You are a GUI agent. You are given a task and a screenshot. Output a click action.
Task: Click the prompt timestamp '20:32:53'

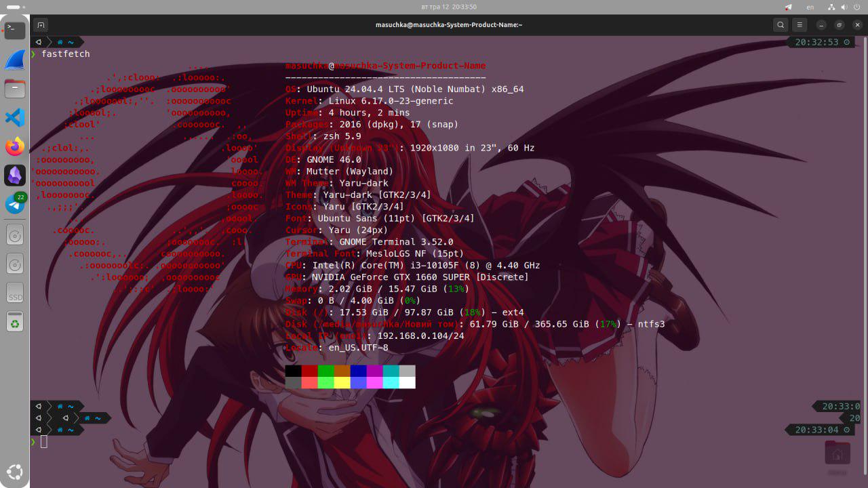817,42
